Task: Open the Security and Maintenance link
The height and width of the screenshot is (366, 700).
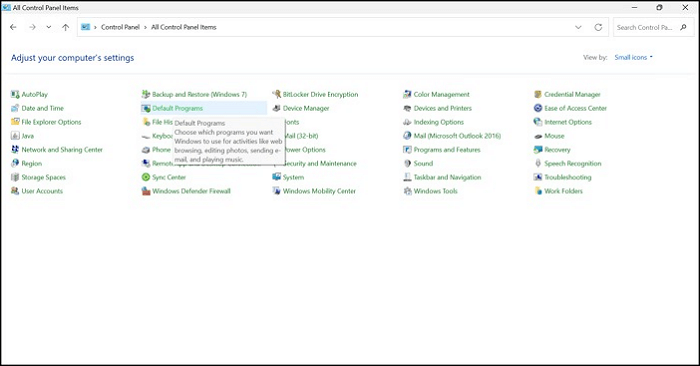Action: click(x=320, y=163)
